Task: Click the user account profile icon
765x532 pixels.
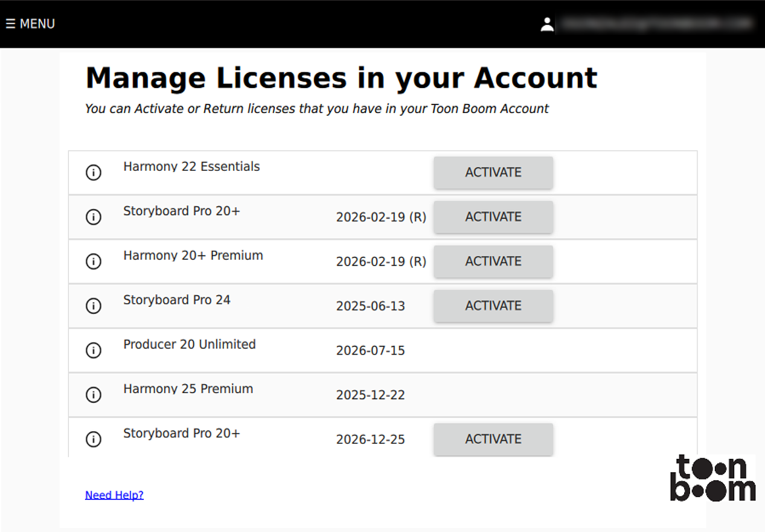Action: [547, 24]
